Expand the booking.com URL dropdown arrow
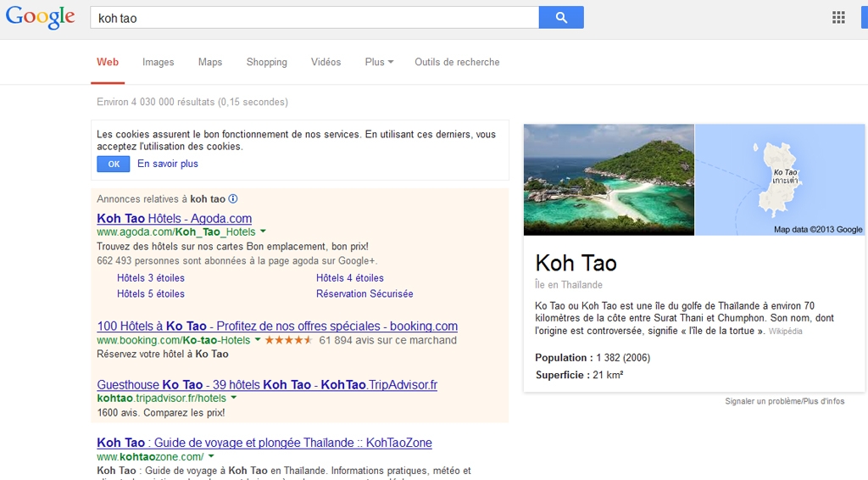The width and height of the screenshot is (868, 480). click(258, 340)
